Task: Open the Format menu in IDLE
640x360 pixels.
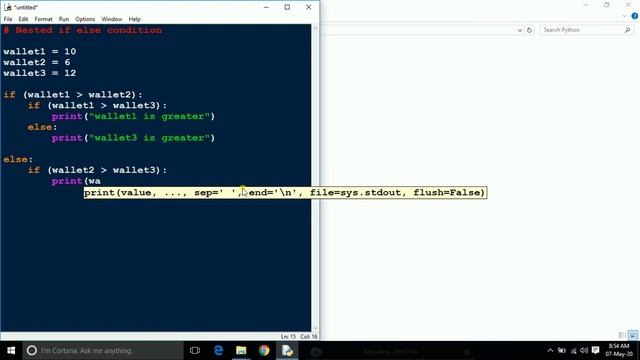Action: click(43, 19)
